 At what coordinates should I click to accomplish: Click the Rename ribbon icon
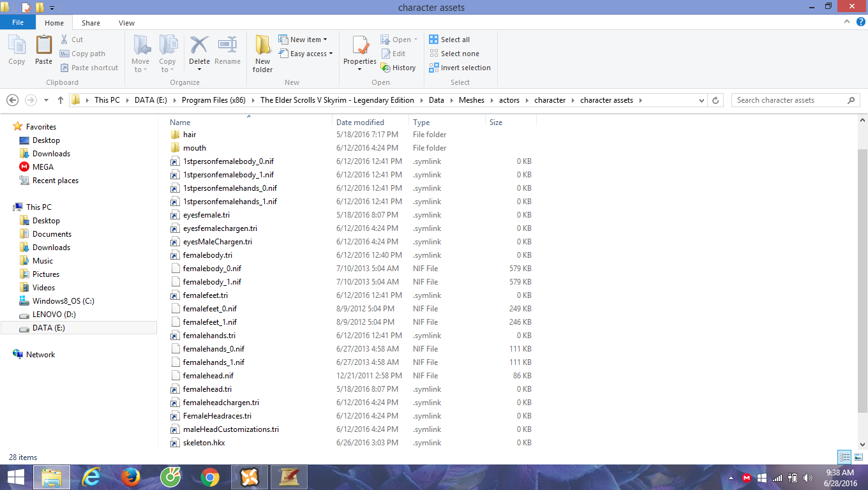pyautogui.click(x=227, y=50)
